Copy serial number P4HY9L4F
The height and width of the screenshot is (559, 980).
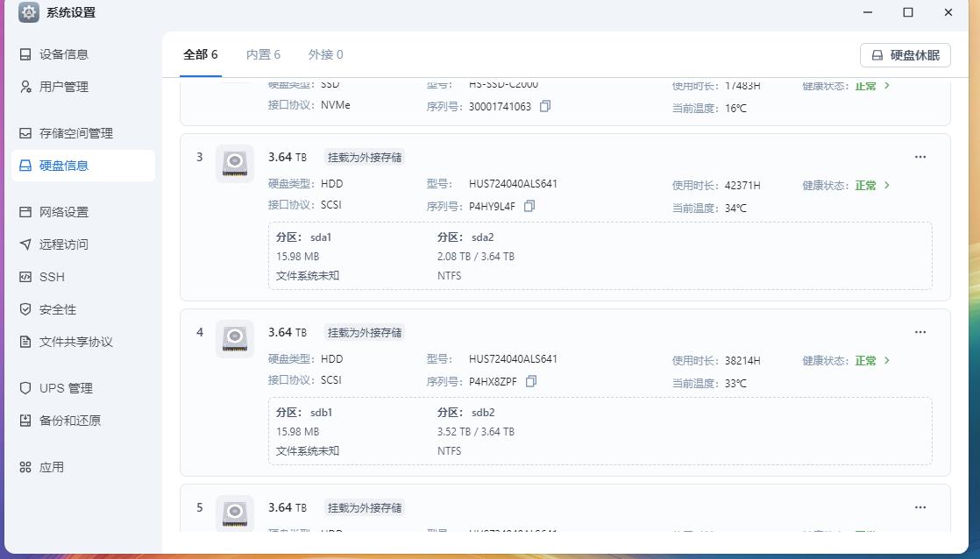click(529, 206)
